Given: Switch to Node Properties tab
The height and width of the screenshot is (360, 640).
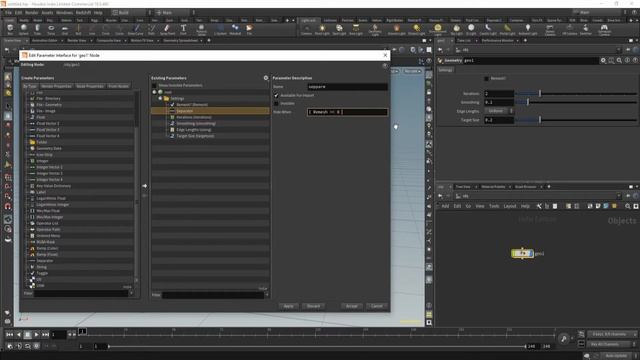Looking at the screenshot, I should [90, 86].
